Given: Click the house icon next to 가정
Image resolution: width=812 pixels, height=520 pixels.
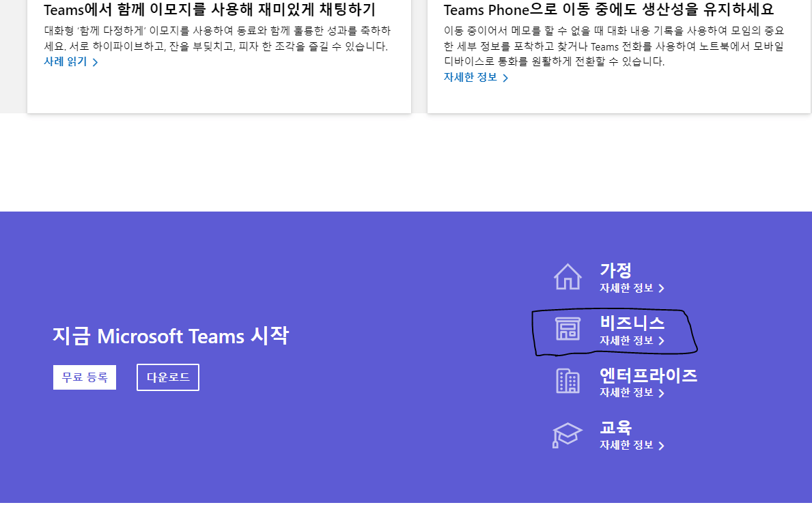Looking at the screenshot, I should point(568,277).
